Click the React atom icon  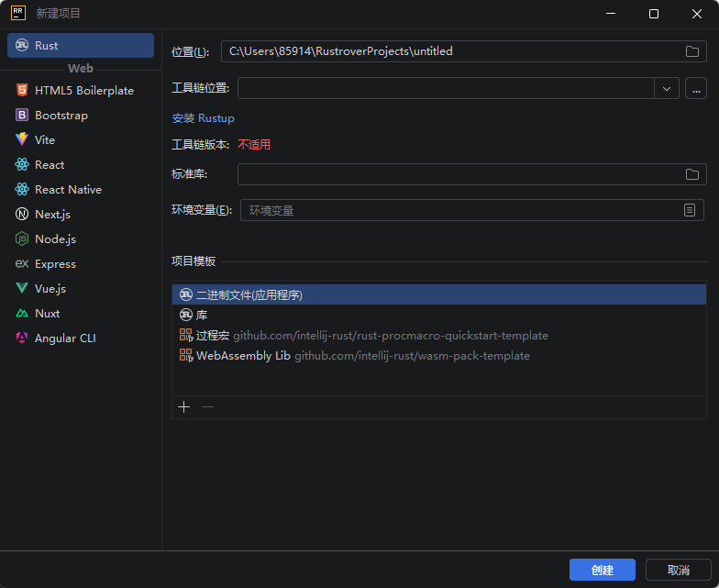(22, 164)
